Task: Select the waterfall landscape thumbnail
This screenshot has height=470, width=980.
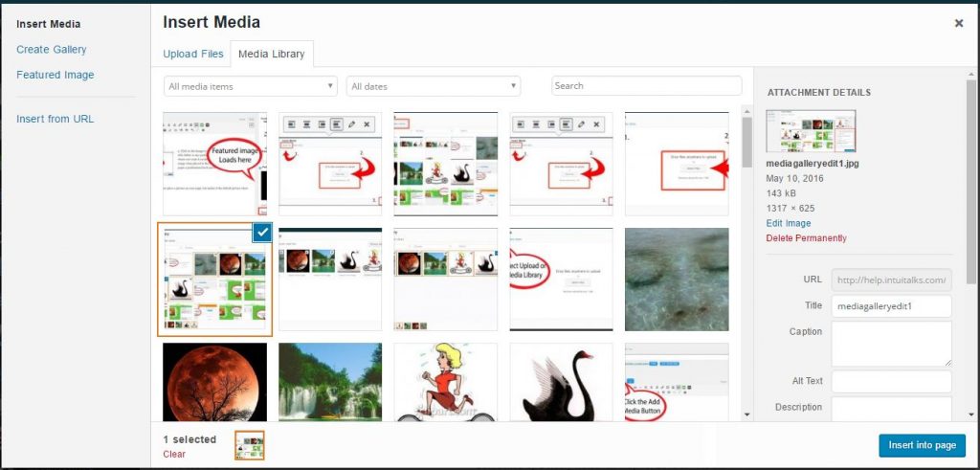Action: [330, 382]
